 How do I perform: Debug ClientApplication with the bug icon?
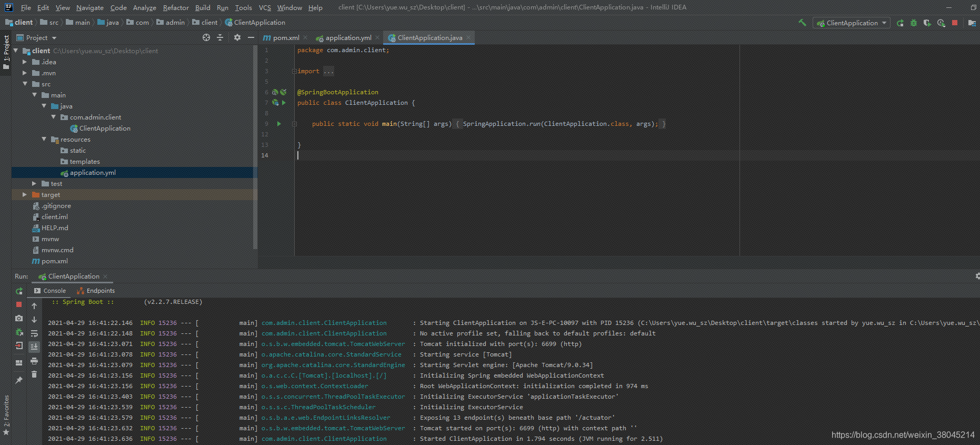(914, 23)
